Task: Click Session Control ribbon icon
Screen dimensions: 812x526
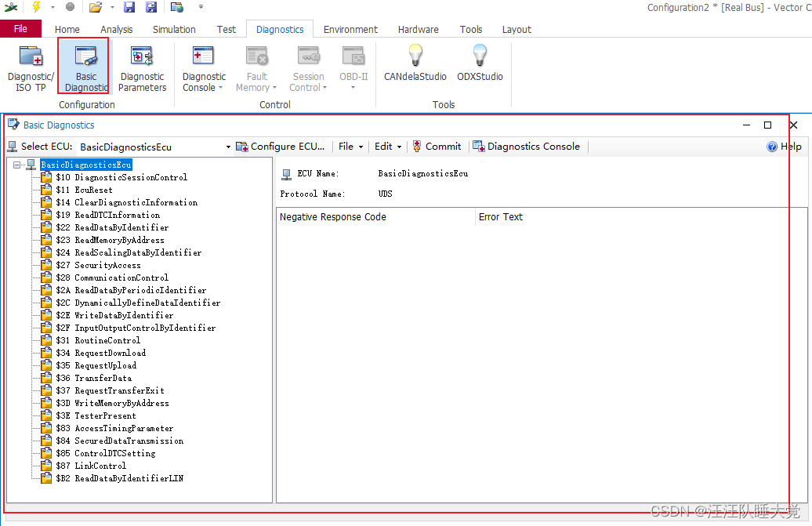Action: (x=309, y=56)
